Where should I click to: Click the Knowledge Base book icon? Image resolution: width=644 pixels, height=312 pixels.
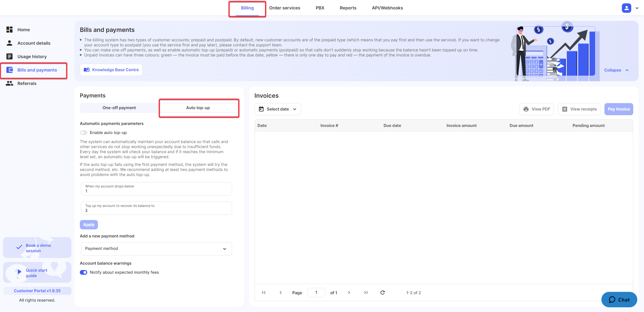click(x=87, y=70)
